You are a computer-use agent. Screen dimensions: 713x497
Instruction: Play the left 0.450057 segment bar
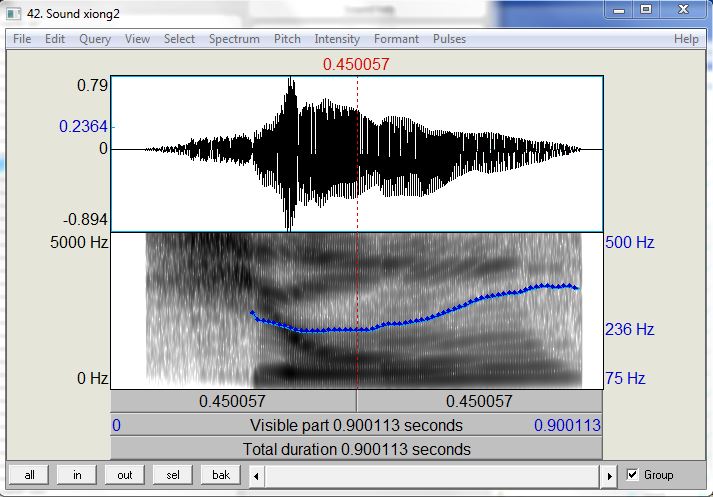[233, 401]
